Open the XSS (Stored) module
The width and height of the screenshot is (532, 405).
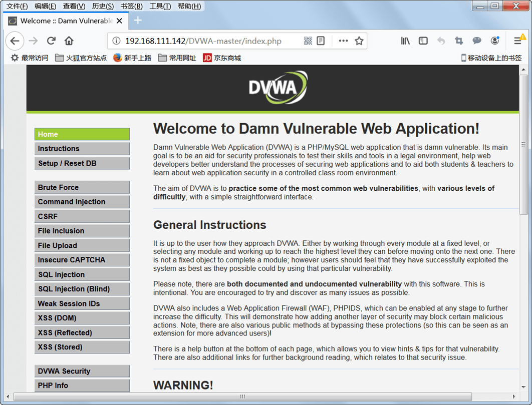(82, 347)
